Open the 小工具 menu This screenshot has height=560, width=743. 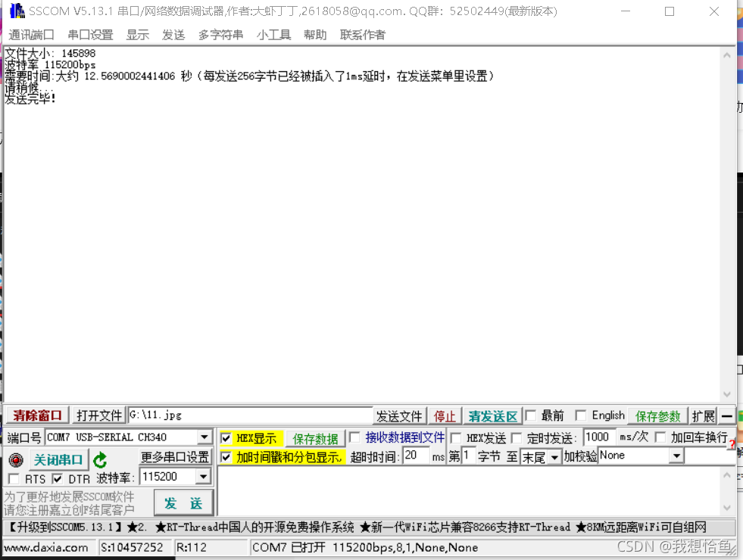(273, 35)
